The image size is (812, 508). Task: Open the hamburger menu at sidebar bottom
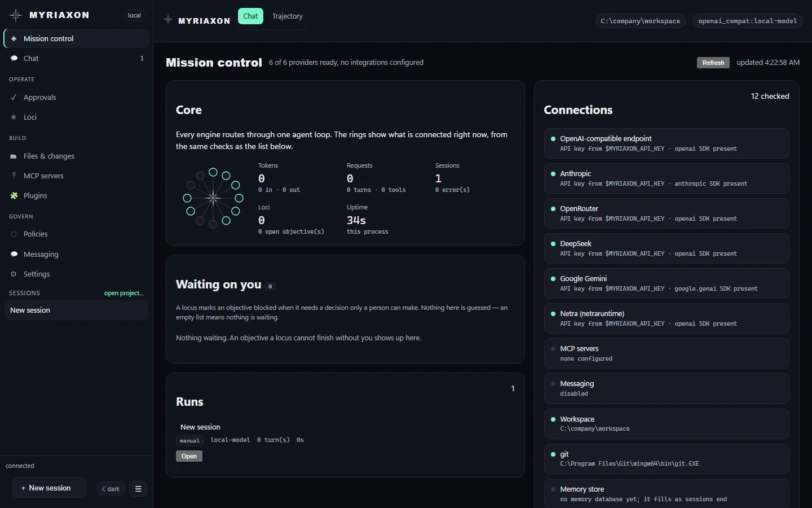[138, 489]
